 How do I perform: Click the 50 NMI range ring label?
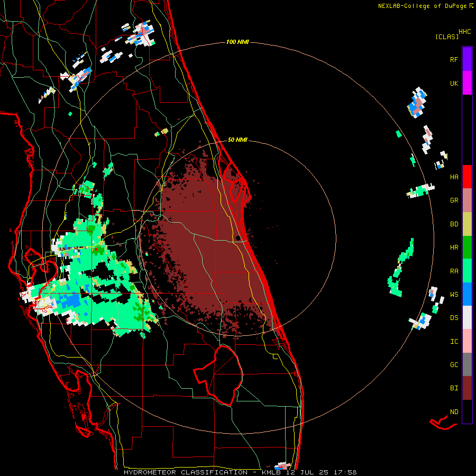[x=237, y=140]
